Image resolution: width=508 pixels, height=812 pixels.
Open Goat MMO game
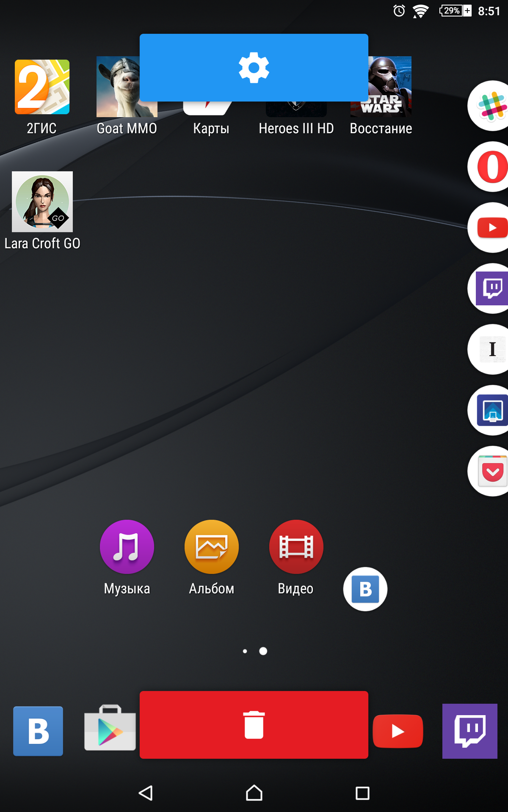(118, 87)
